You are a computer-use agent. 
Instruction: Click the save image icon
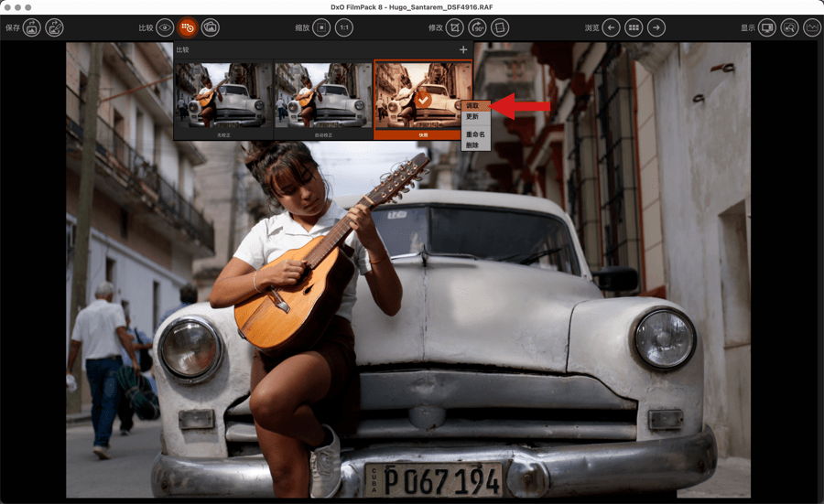[x=32, y=28]
